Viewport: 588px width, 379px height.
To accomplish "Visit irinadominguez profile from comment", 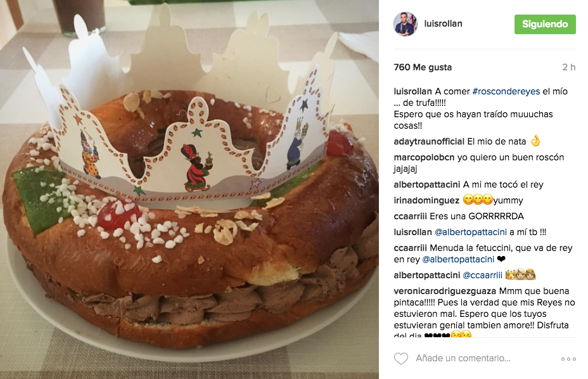I will [x=426, y=200].
